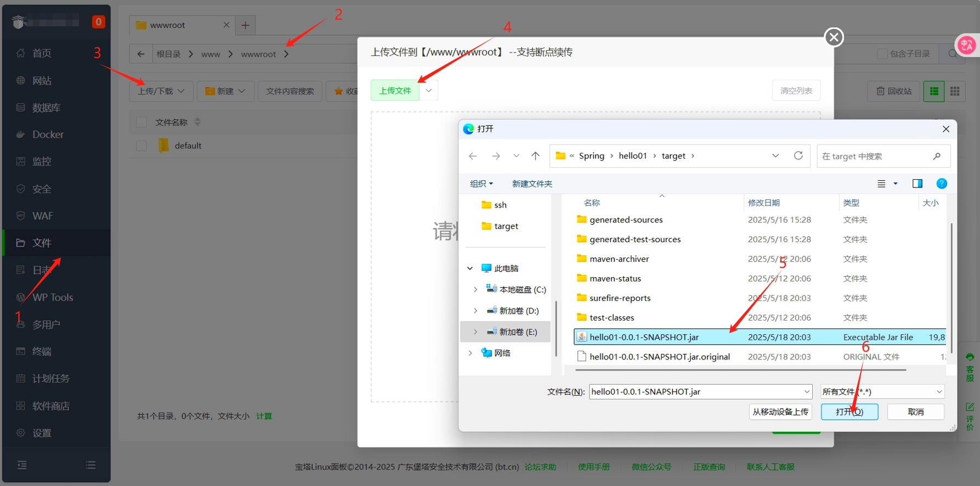Click the 文件 folder icon in sidebar
This screenshot has height=486, width=980.
click(21, 243)
